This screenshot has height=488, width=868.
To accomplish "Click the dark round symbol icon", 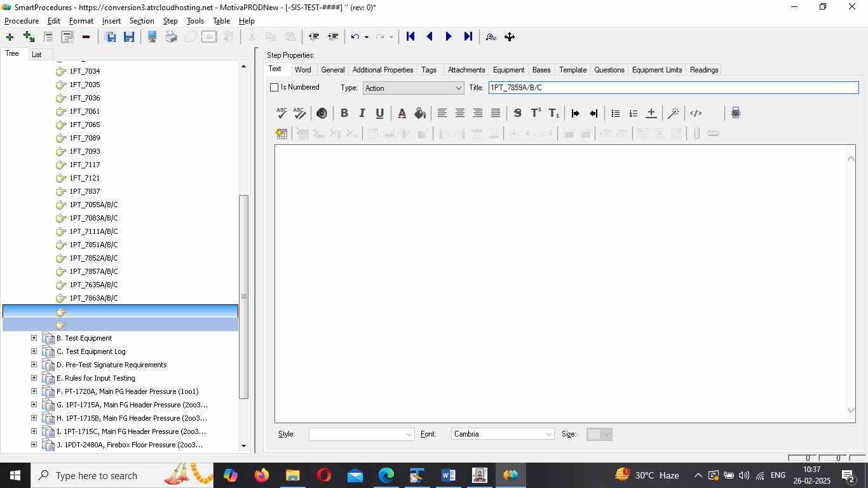I will coord(322,113).
